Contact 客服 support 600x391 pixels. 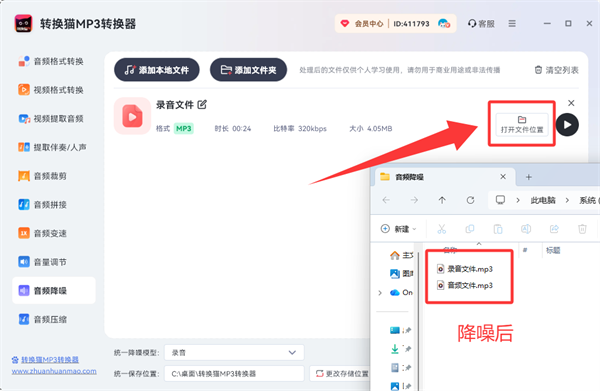(x=481, y=24)
